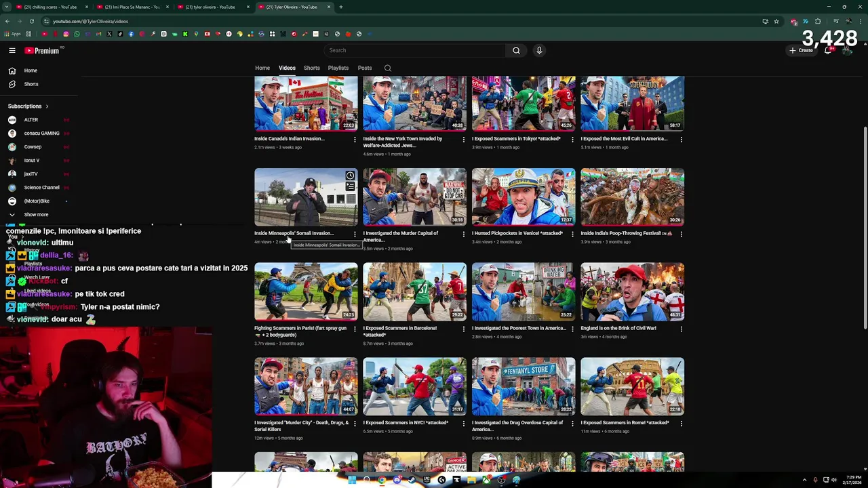This screenshot has width=868, height=488.
Task: Switch to chilling scares browser tab
Action: 50,7
